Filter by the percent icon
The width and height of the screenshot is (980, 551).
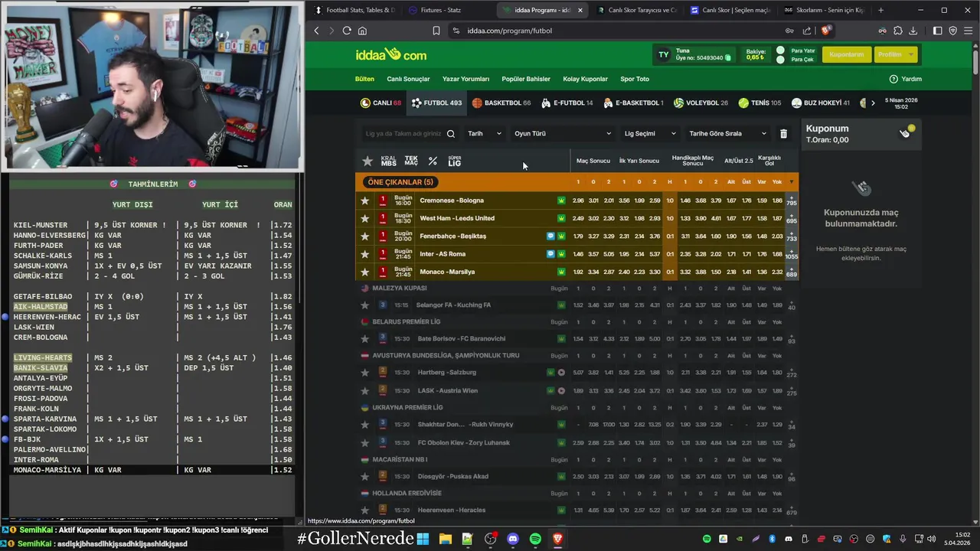[433, 161]
